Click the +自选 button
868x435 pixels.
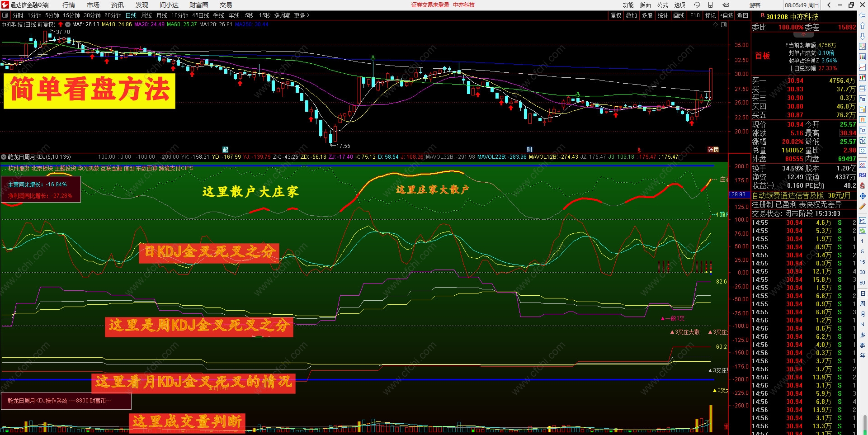pos(726,15)
